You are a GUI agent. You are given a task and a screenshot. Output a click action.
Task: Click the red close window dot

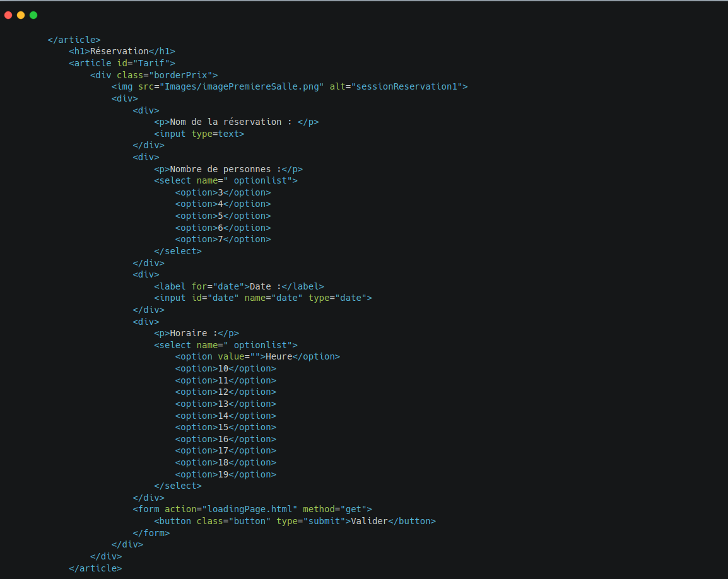click(8, 15)
